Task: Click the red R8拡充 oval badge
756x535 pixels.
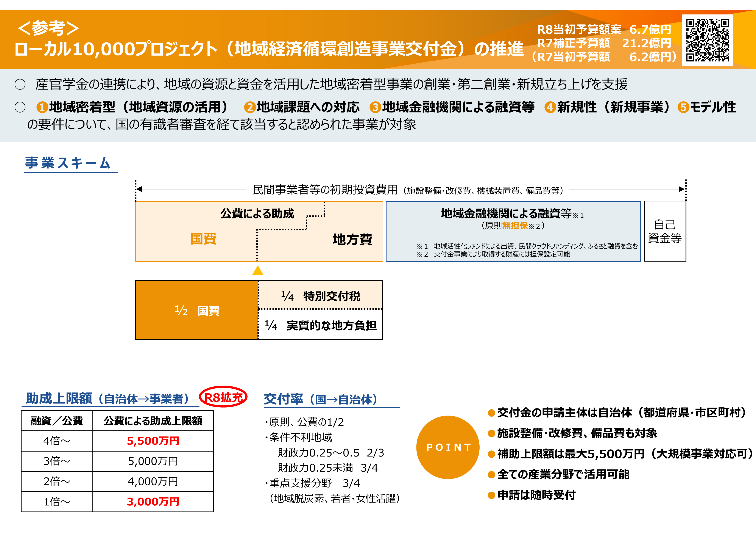Action: click(x=223, y=397)
